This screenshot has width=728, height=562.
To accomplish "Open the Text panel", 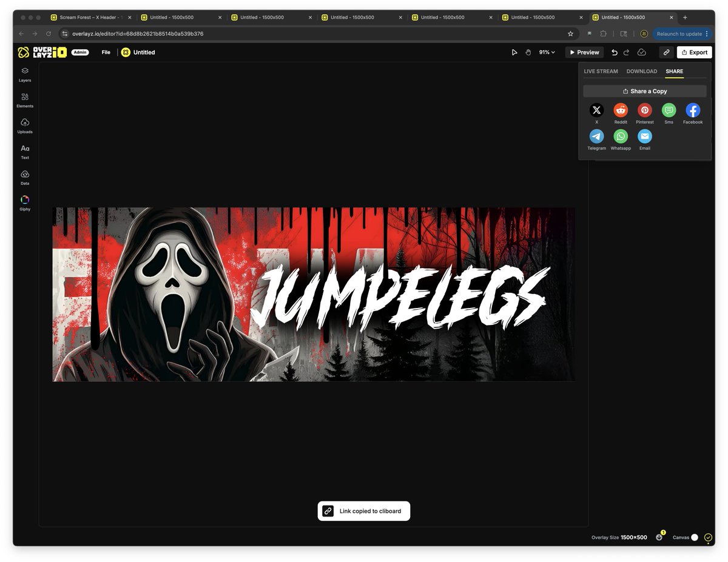I will pyautogui.click(x=25, y=152).
